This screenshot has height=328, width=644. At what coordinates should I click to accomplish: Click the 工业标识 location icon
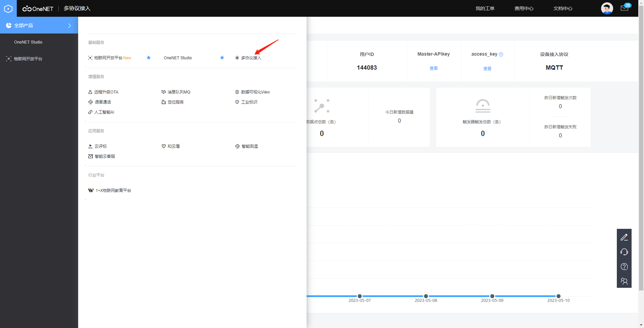click(x=237, y=102)
